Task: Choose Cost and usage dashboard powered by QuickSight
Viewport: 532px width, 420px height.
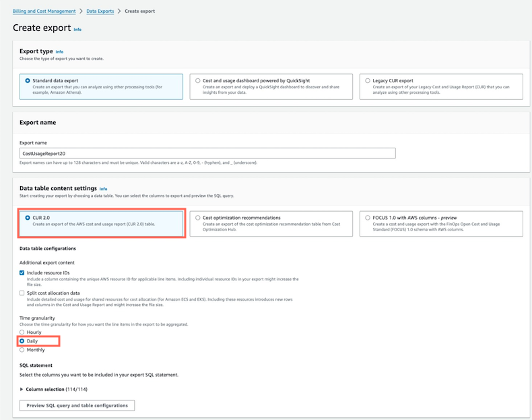Action: (198, 81)
